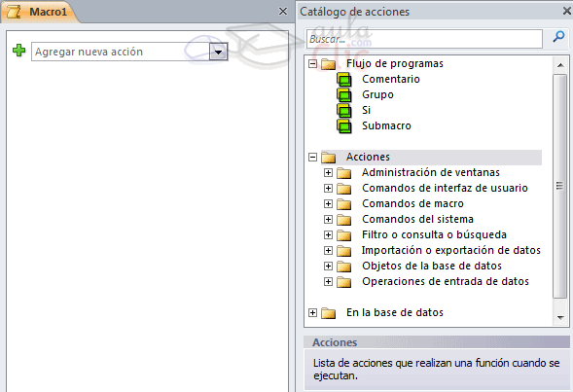Expand Comandos del sistema
Screen dimensions: 573x392
click(x=328, y=220)
